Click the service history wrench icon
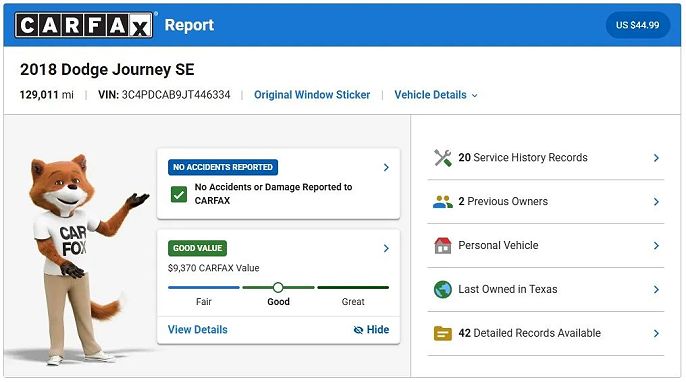686x382 pixels. coord(443,158)
